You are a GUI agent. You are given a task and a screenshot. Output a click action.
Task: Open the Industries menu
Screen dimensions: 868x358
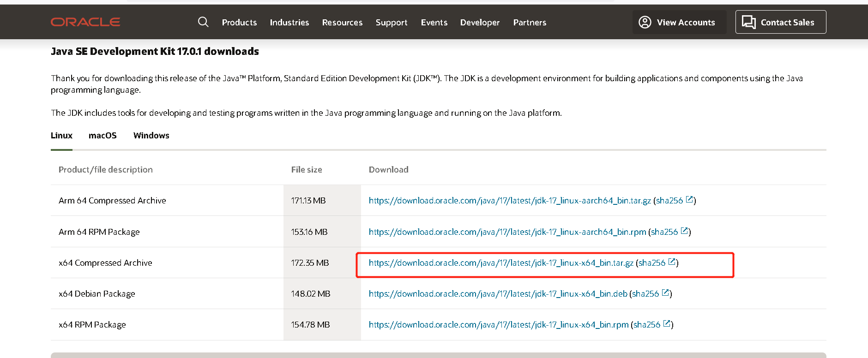pyautogui.click(x=289, y=22)
